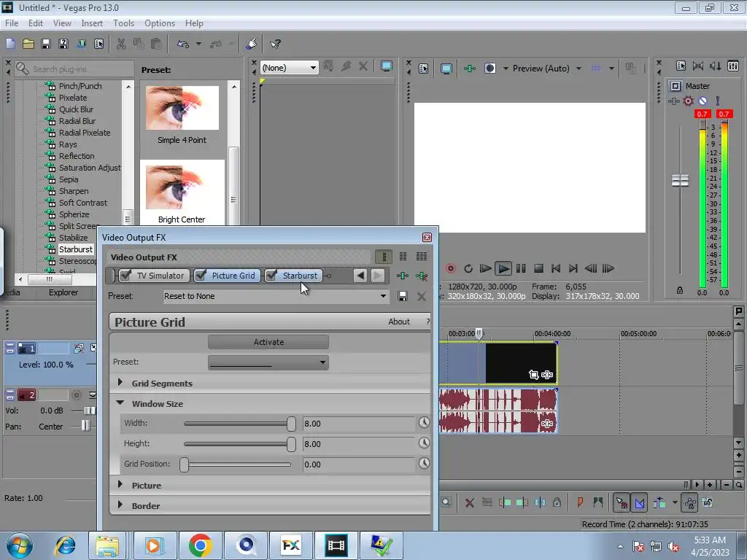Open the Insert menu
This screenshot has height=560, width=747.
92,23
